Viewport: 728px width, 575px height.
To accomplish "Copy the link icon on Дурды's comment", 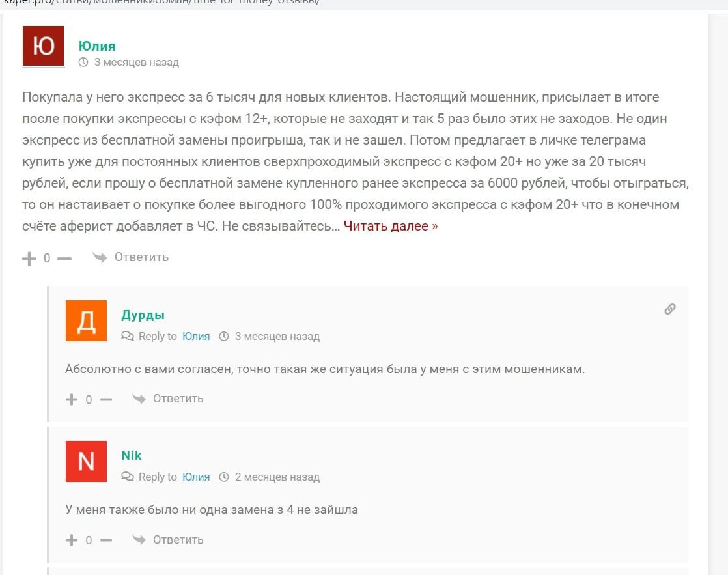I will click(x=669, y=309).
